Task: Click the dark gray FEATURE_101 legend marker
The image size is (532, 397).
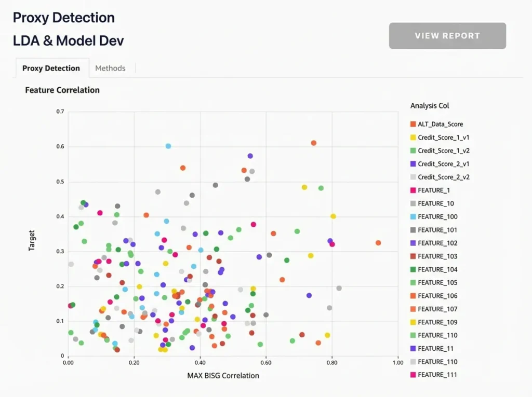Action: pyautogui.click(x=413, y=230)
